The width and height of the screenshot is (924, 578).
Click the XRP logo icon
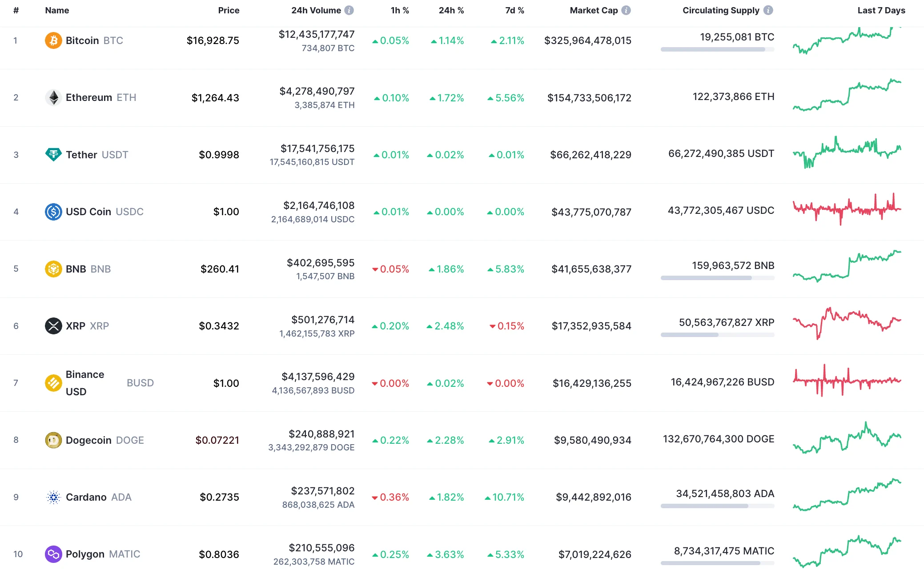53,325
